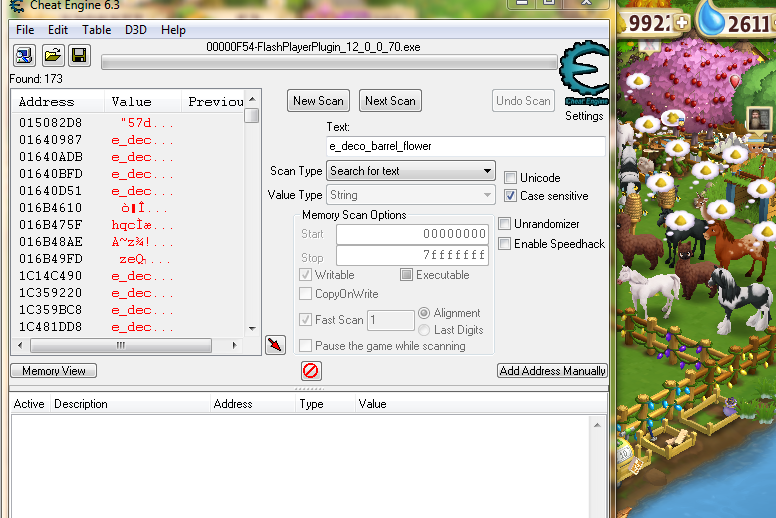Toggle the CopyOnWrite checkbox
The height and width of the screenshot is (518, 776).
pos(305,294)
